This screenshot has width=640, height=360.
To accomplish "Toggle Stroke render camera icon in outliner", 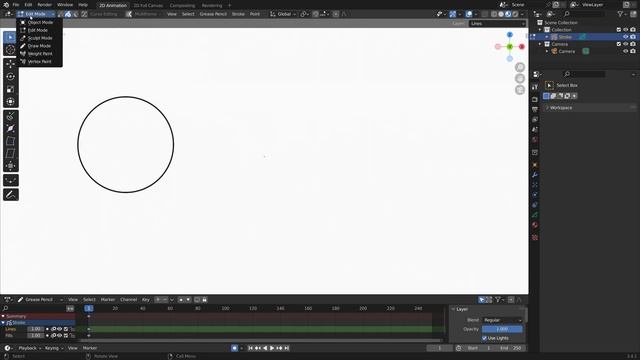I will pos(633,37).
